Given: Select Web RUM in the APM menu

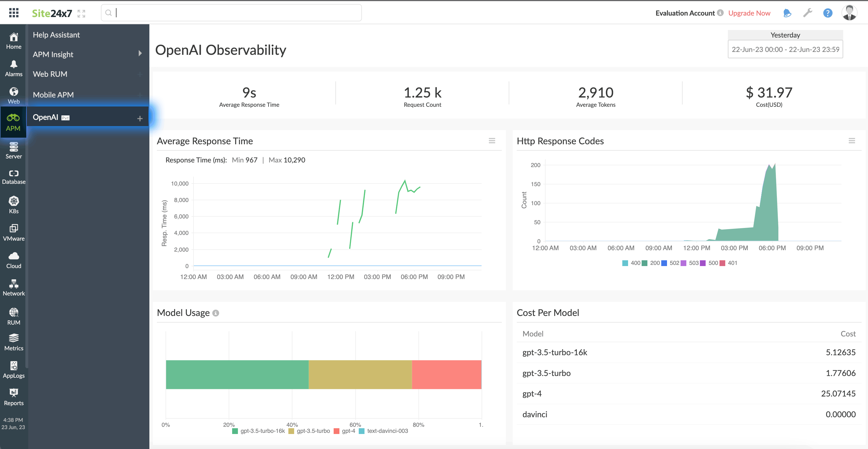Looking at the screenshot, I should [50, 74].
